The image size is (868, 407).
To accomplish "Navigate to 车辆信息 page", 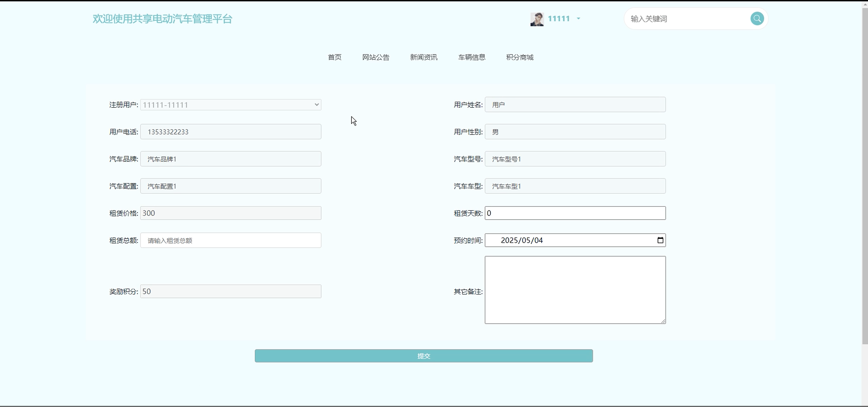I will [x=471, y=57].
